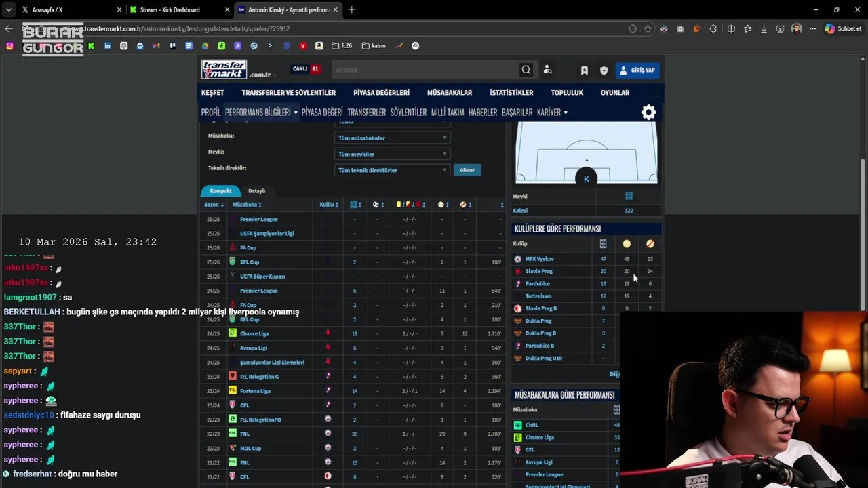868x488 pixels.
Task: Open Tottenham club link
Action: pyautogui.click(x=538, y=296)
